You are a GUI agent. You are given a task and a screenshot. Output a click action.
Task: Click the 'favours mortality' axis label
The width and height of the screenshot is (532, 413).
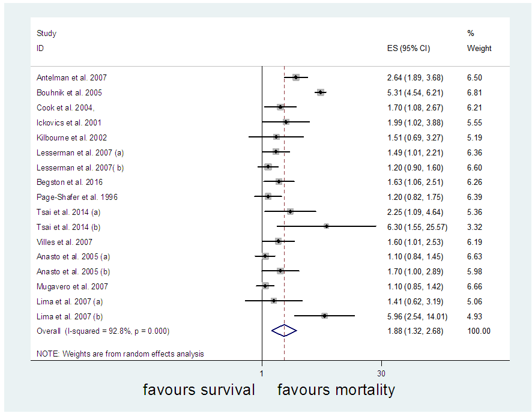tap(336, 390)
